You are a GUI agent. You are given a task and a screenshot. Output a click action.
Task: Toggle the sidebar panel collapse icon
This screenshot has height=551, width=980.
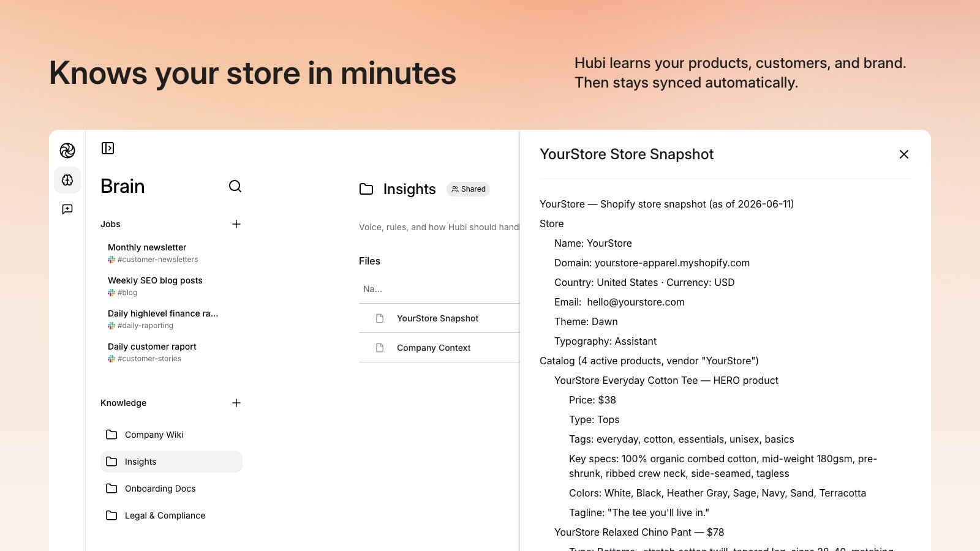[x=108, y=148]
